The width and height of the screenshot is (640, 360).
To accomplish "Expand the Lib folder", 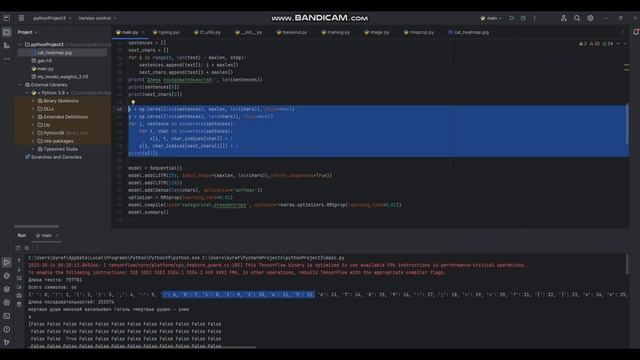I will click(x=34, y=125).
